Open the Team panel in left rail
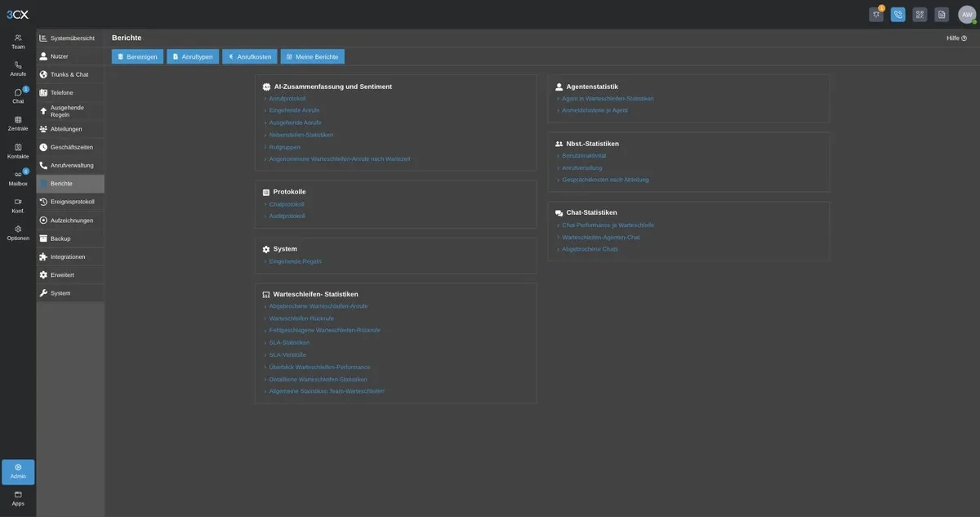The width and height of the screenshot is (980, 517). (18, 42)
